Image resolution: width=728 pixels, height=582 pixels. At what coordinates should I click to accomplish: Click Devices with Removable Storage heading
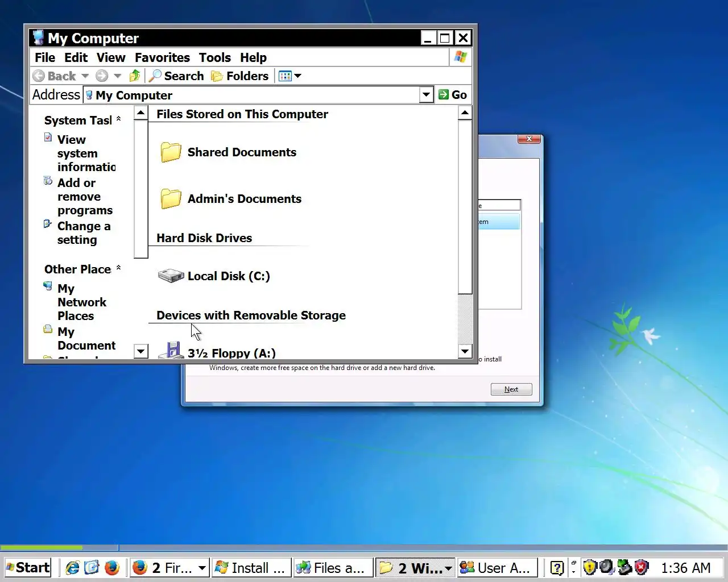[251, 315]
